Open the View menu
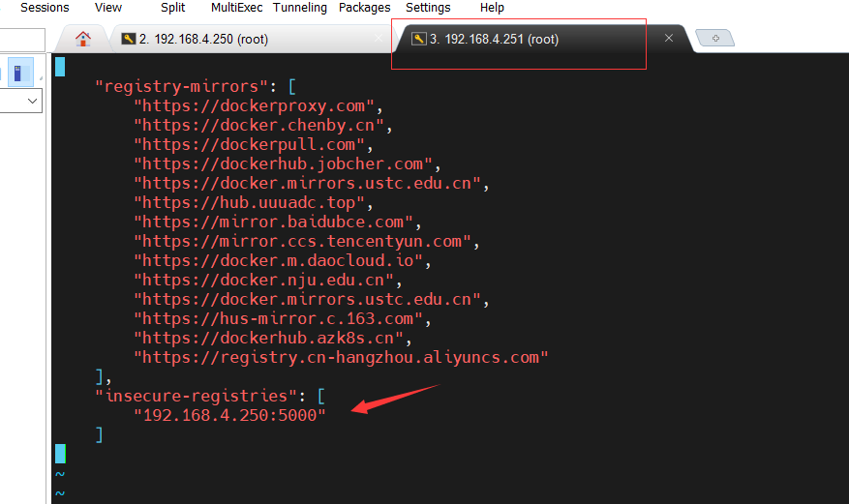 point(108,8)
